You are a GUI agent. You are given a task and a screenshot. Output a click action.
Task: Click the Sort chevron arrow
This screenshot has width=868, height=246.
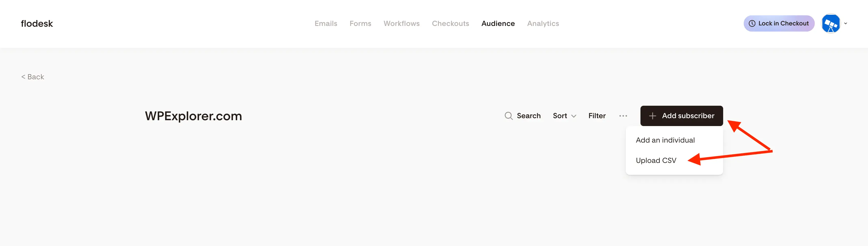pyautogui.click(x=574, y=116)
